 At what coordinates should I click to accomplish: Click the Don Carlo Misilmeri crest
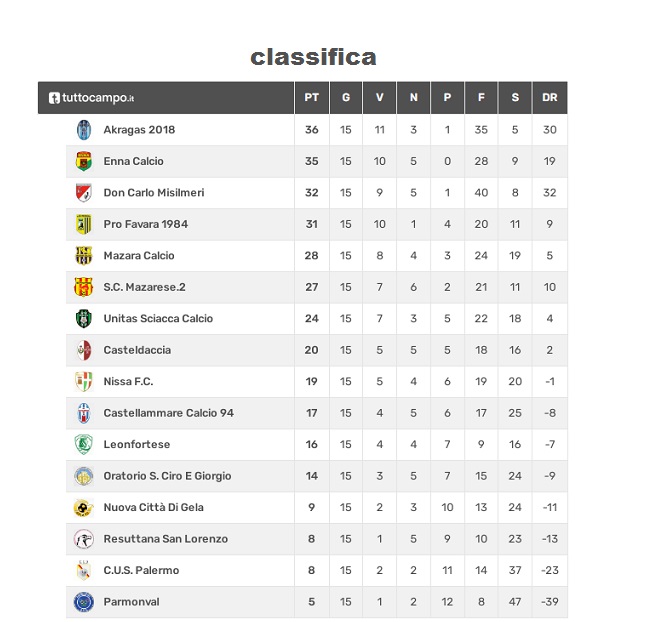coord(84,193)
